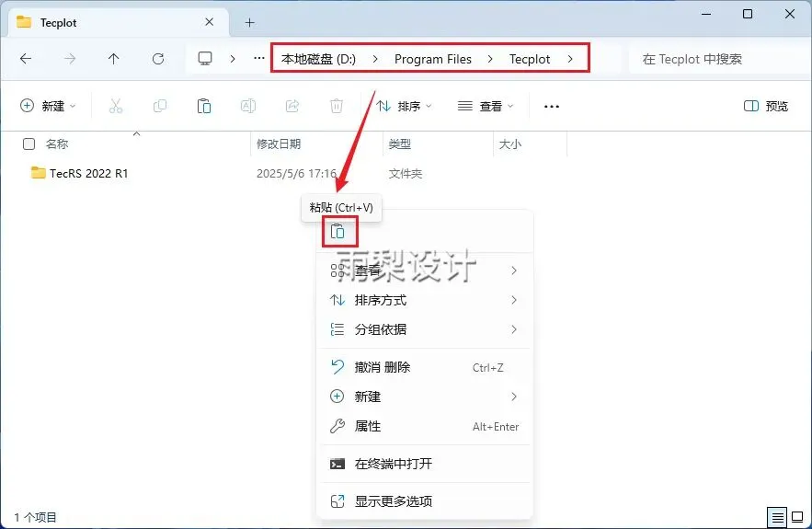Open 查看 submenu in context menu

pos(425,270)
